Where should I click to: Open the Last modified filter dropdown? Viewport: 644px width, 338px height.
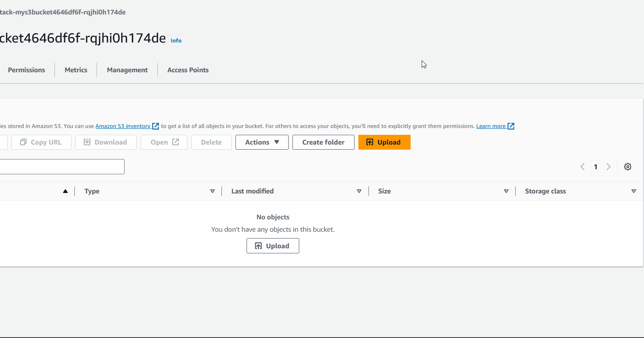click(x=359, y=191)
